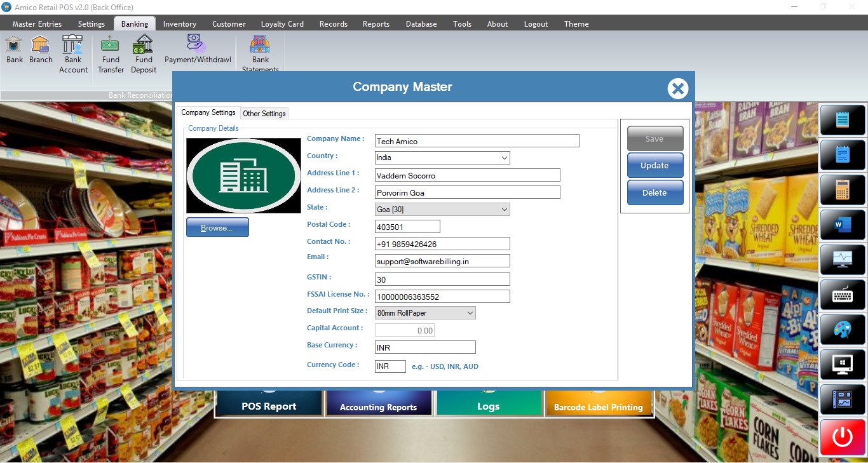Click Browse to choose company logo
Image resolution: width=868 pixels, height=463 pixels.
217,228
